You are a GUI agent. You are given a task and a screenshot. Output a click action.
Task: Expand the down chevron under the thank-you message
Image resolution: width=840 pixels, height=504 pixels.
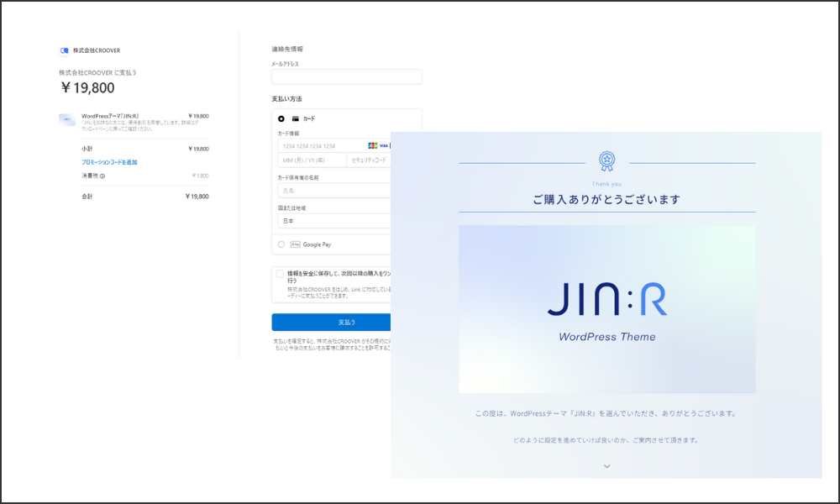click(607, 466)
